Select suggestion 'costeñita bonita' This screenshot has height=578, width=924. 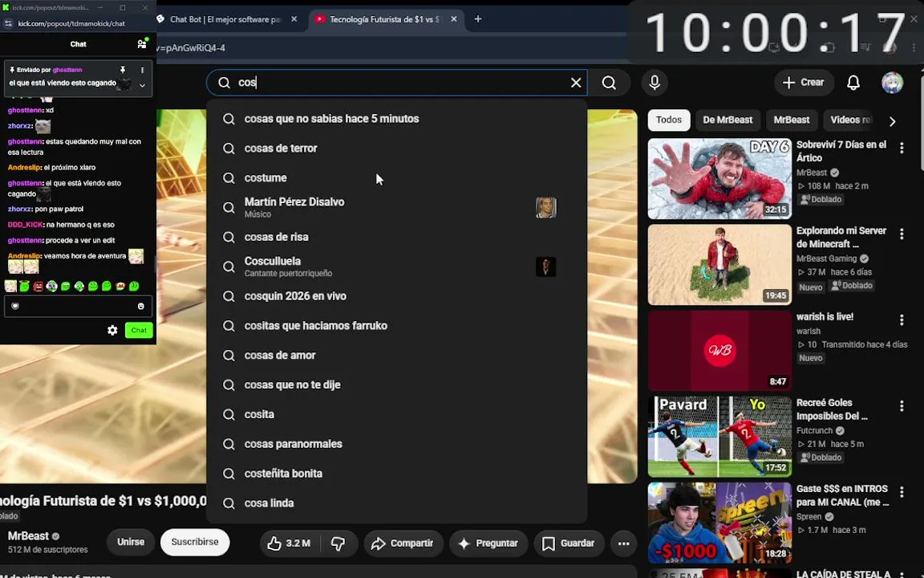(396, 473)
